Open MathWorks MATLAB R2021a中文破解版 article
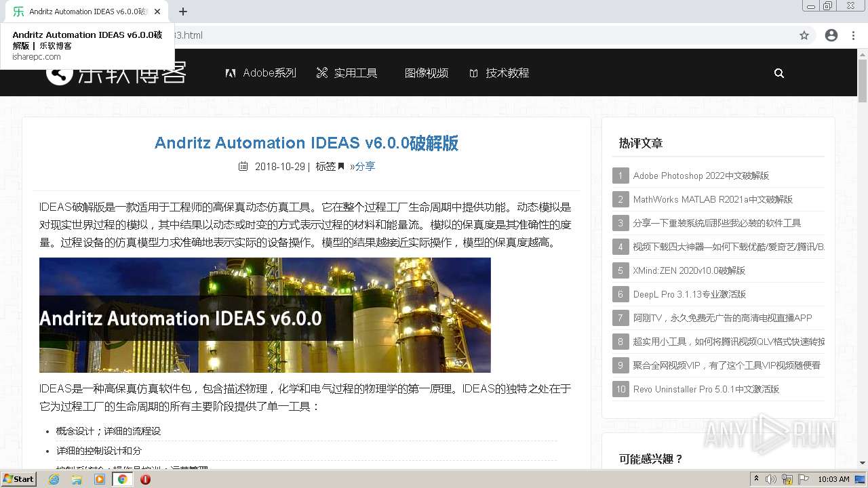Screen dimensions: 868x488 [713, 199]
